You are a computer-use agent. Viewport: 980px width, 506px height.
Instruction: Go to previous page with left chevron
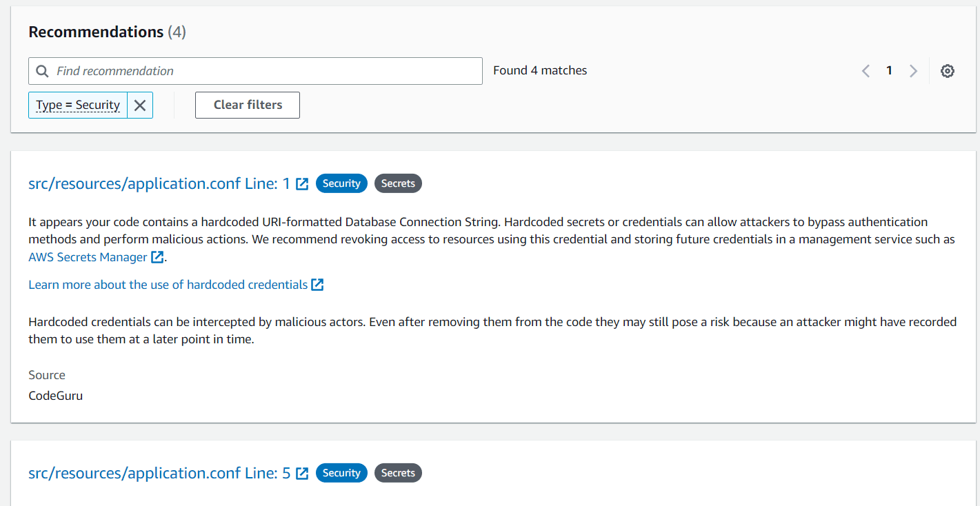pyautogui.click(x=866, y=70)
